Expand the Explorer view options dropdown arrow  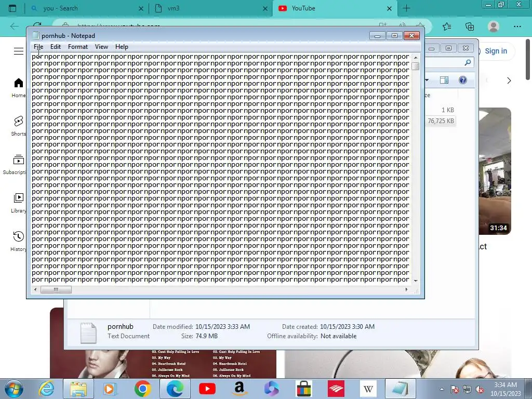tap(427, 80)
